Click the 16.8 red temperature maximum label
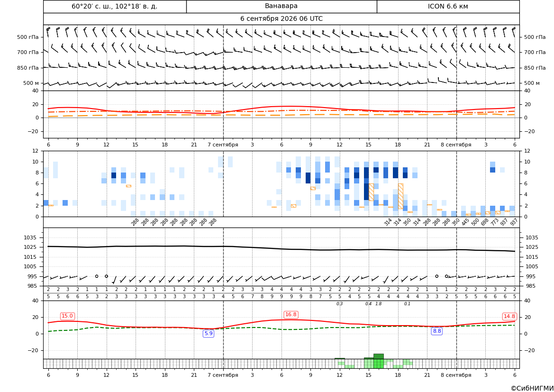Viewport: 554px width, 392px height. click(291, 315)
